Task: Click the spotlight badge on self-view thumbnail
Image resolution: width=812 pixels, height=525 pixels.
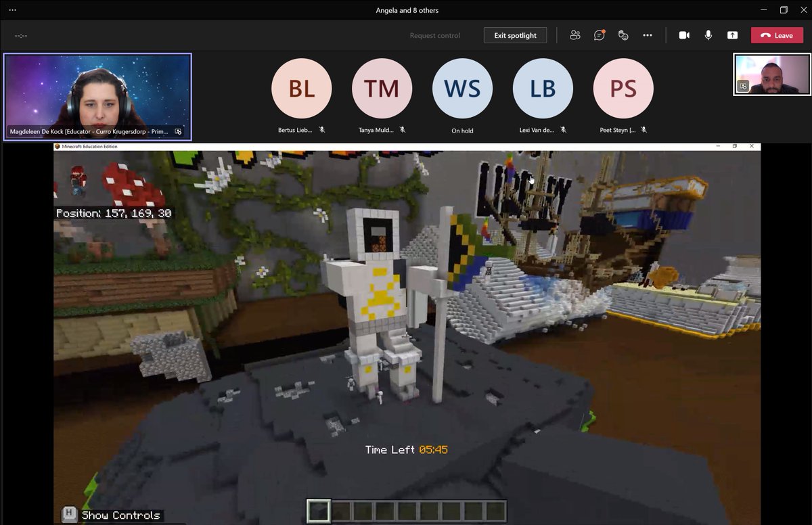Action: (x=743, y=87)
